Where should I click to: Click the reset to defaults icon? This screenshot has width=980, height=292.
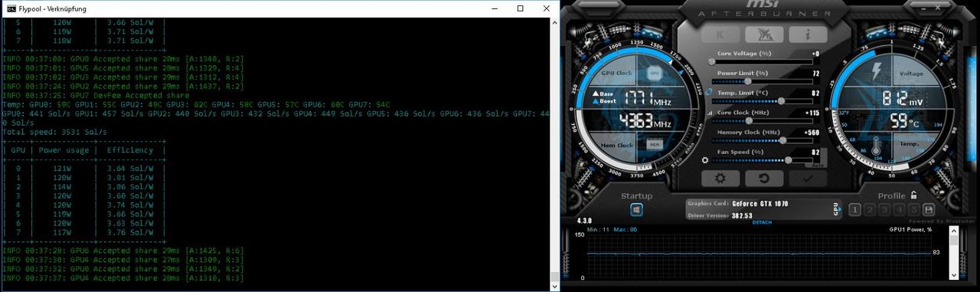click(763, 178)
